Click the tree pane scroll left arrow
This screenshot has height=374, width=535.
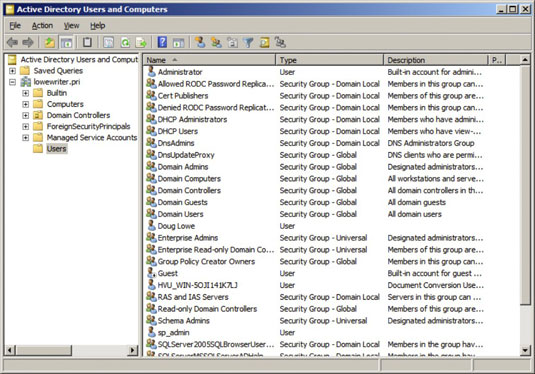[x=10, y=350]
